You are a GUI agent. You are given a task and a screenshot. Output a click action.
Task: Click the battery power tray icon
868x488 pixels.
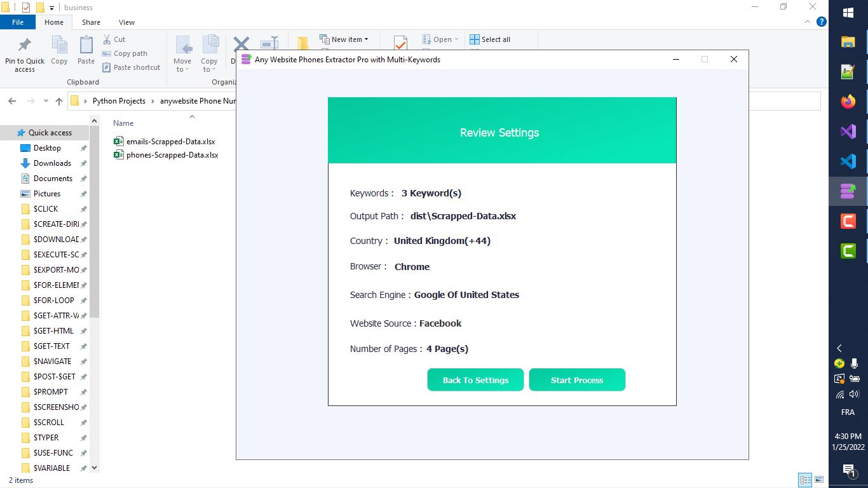tap(855, 379)
